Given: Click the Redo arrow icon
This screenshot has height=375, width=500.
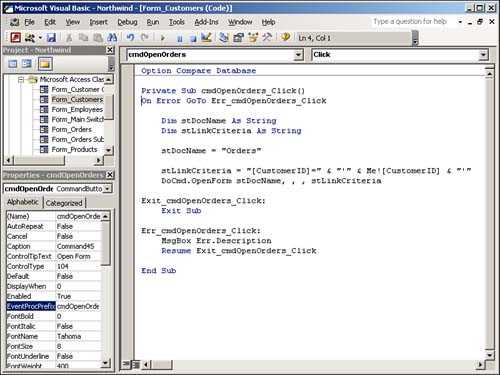Looking at the screenshot, I should tap(145, 38).
